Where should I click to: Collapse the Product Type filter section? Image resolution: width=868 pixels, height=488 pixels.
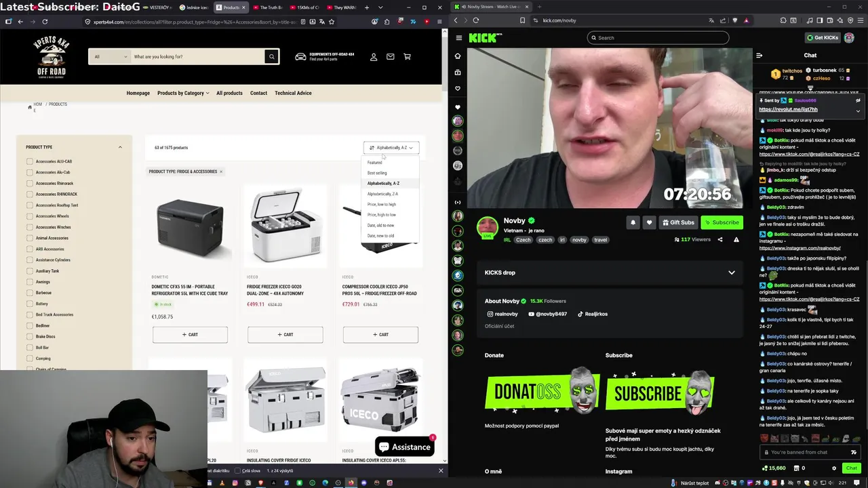click(120, 147)
